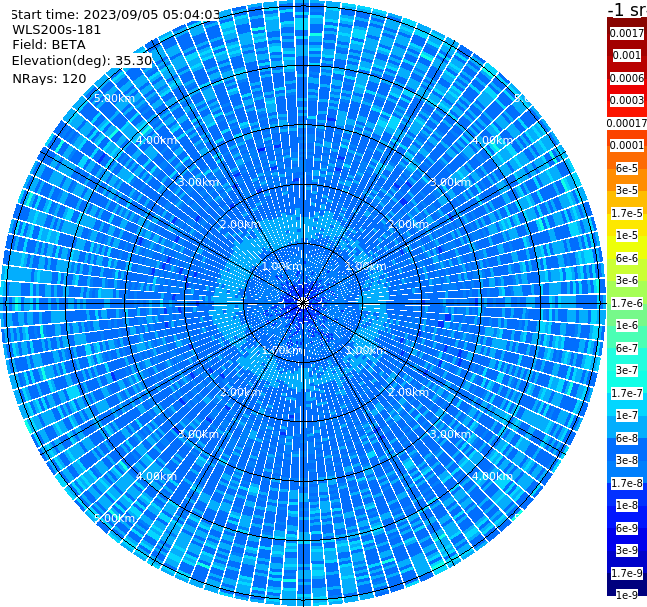The width and height of the screenshot is (647, 607).
Task: Select the upper-right 3.00km range ring label
Action: point(450,182)
